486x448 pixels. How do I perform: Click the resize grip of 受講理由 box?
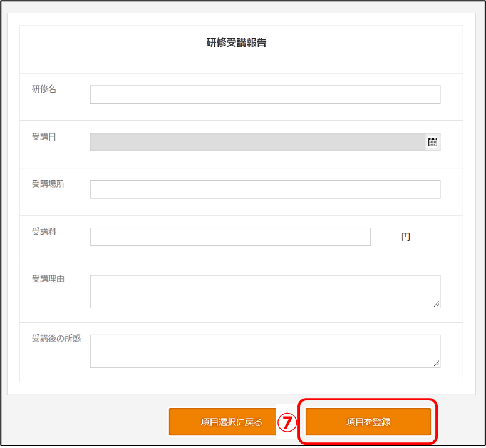[437, 304]
